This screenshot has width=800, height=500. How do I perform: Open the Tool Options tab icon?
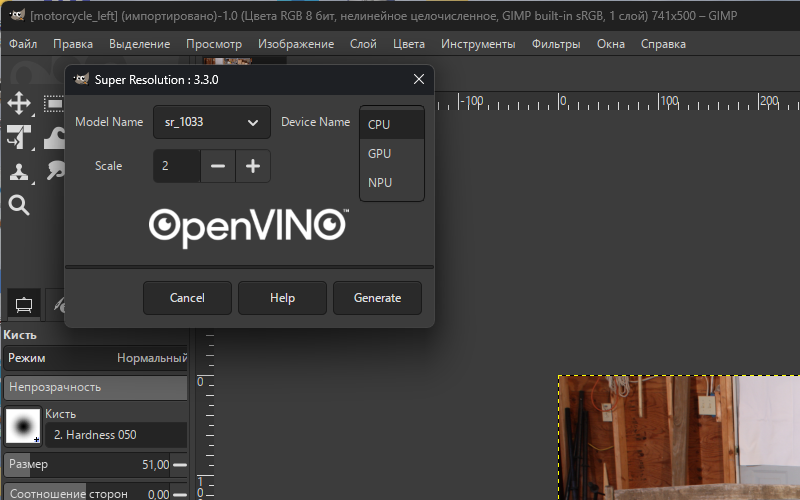click(x=24, y=305)
